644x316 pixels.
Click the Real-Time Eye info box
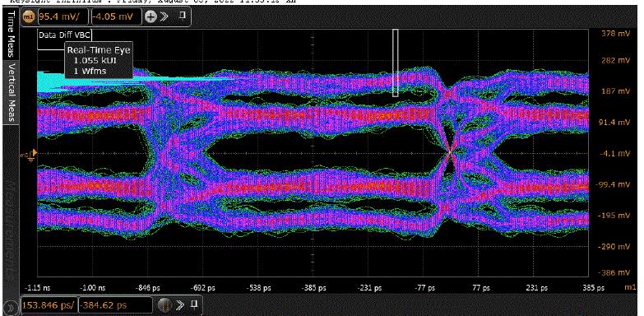point(99,60)
